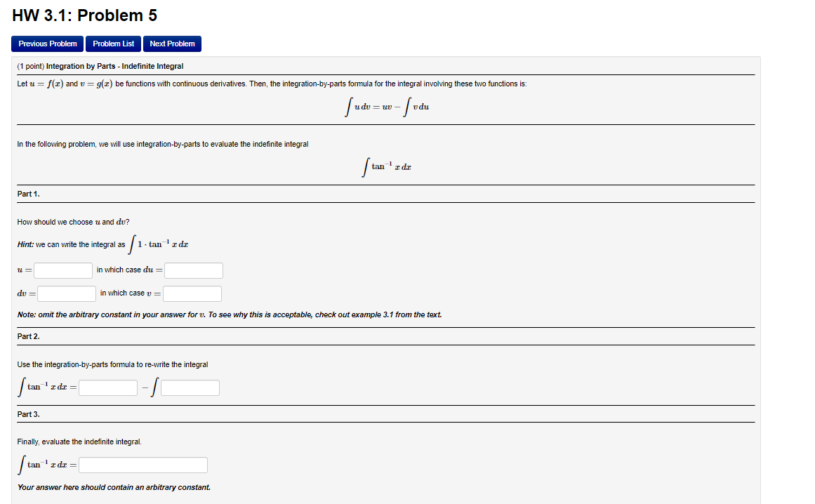Click the 'HW 3.1: Problem 5' heading
Screen dimensions: 815x504
85,15
